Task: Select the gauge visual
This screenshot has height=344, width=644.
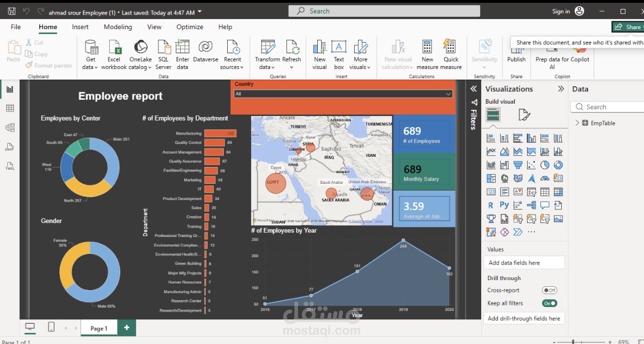Action: 544,179
